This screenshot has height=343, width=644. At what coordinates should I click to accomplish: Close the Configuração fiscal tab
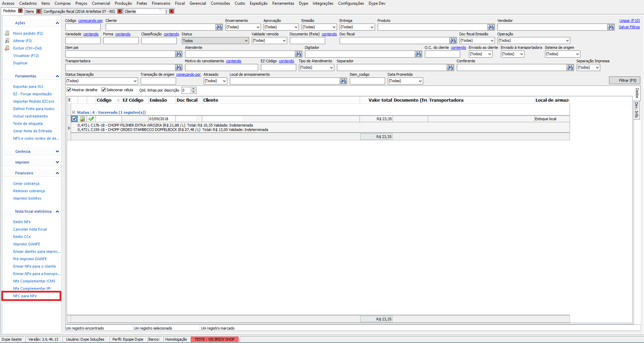[x=120, y=11]
